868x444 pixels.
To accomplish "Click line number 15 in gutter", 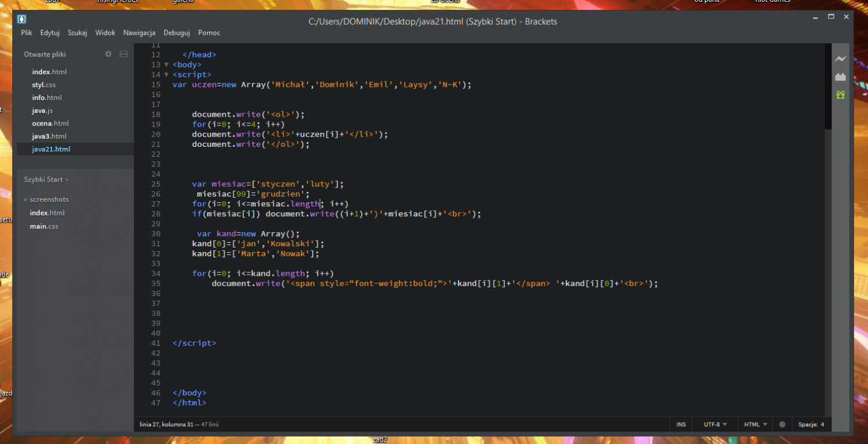I will tap(155, 84).
